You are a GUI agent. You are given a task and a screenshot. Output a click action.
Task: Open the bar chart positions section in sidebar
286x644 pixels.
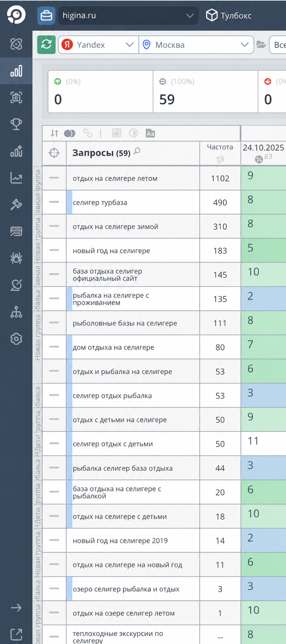[x=16, y=71]
